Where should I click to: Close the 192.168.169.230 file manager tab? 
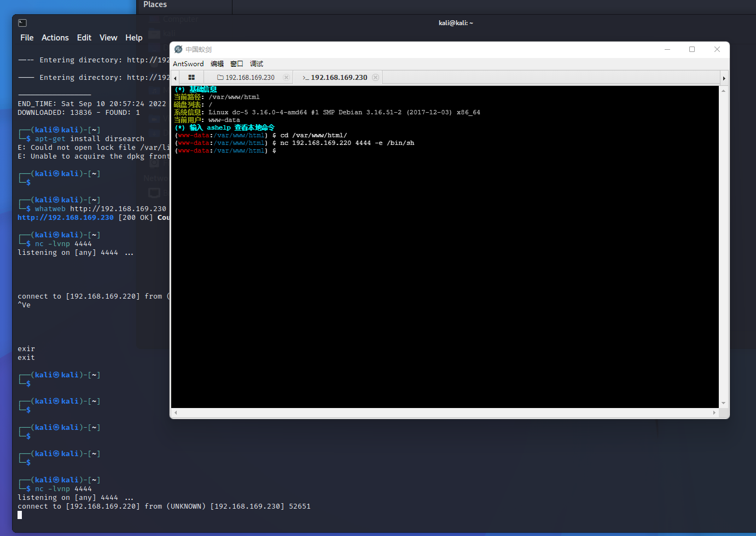point(286,78)
